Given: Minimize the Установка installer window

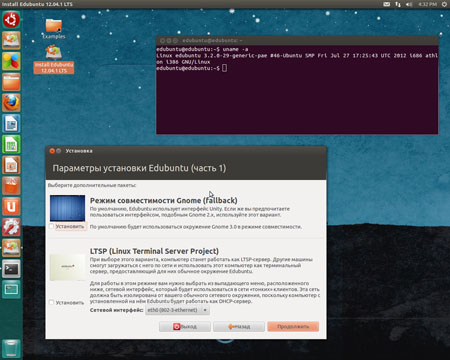Looking at the screenshot, I should tap(59, 151).
